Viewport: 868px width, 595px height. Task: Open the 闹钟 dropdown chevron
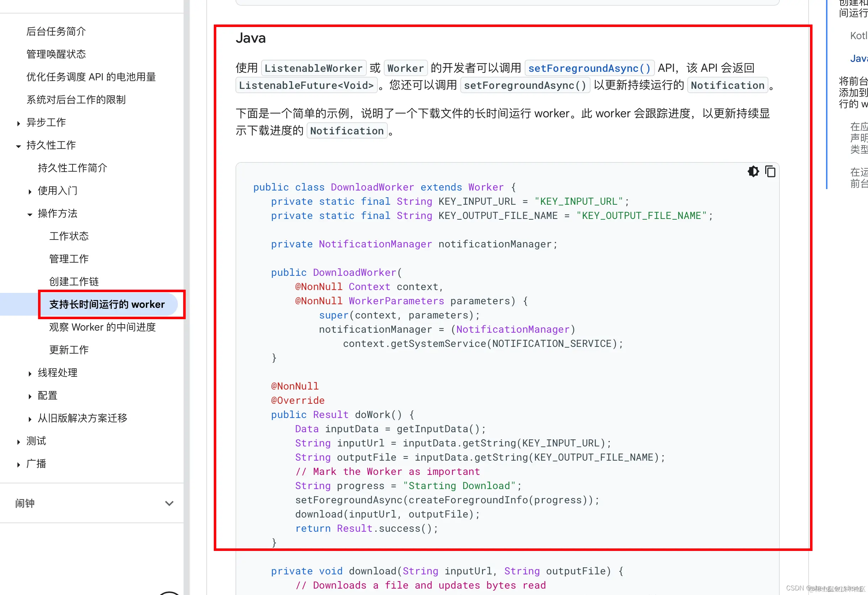point(169,503)
